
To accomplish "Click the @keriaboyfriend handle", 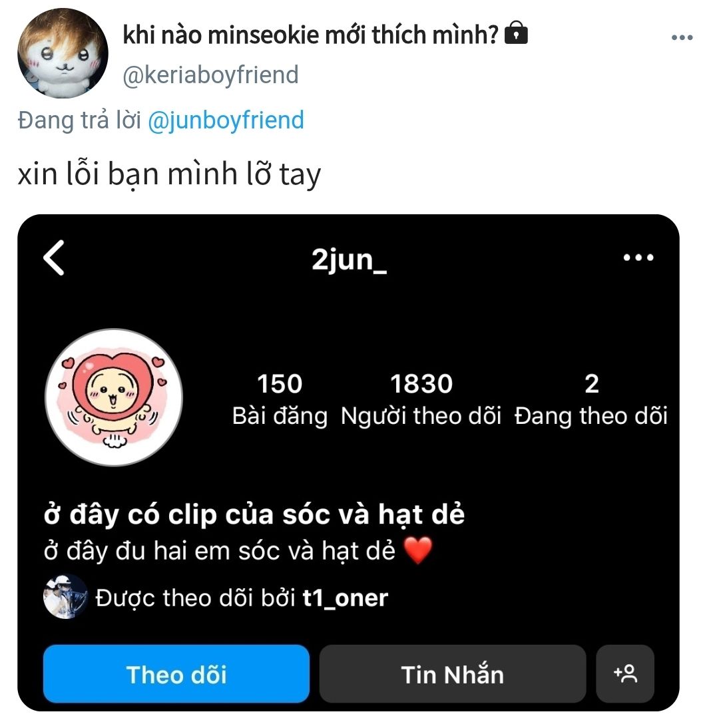I will pyautogui.click(x=210, y=75).
